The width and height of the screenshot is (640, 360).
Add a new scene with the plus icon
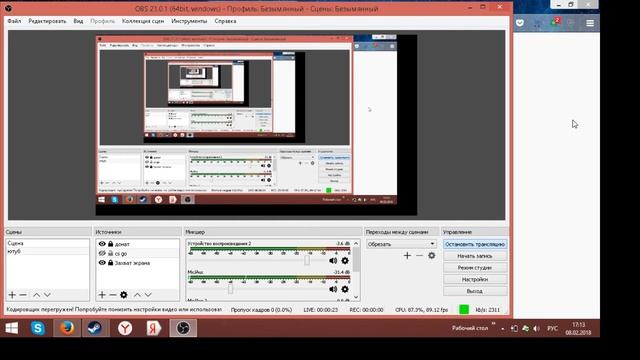pyautogui.click(x=12, y=295)
